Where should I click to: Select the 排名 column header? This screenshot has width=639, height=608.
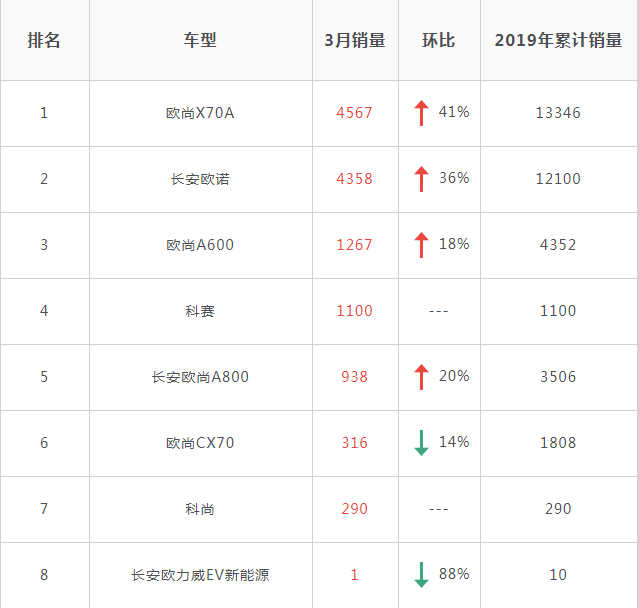[x=44, y=40]
